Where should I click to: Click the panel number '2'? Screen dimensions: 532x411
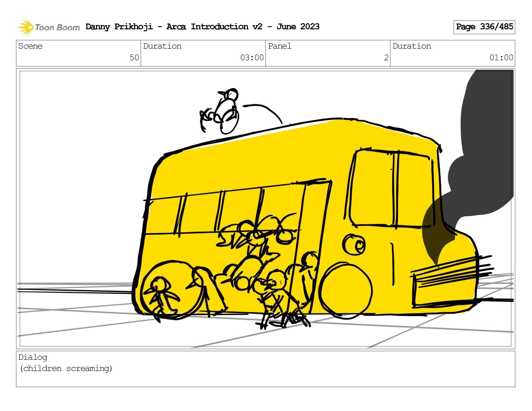[386, 58]
